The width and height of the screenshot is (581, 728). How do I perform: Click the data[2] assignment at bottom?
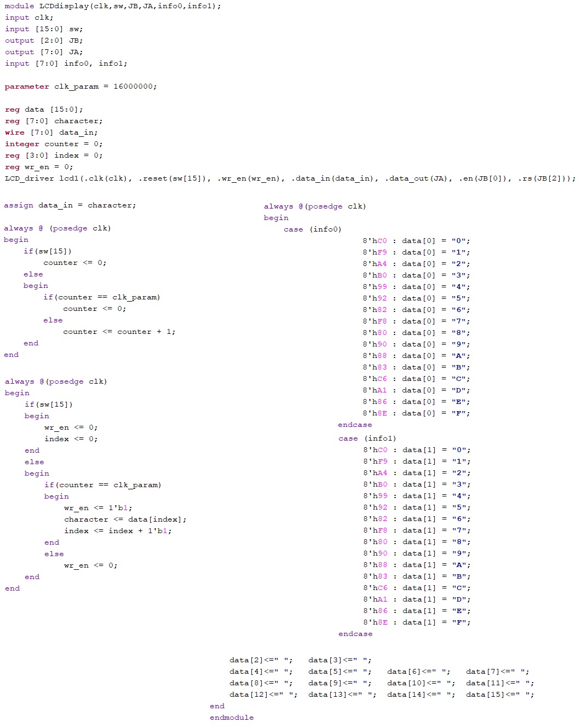[x=261, y=660]
